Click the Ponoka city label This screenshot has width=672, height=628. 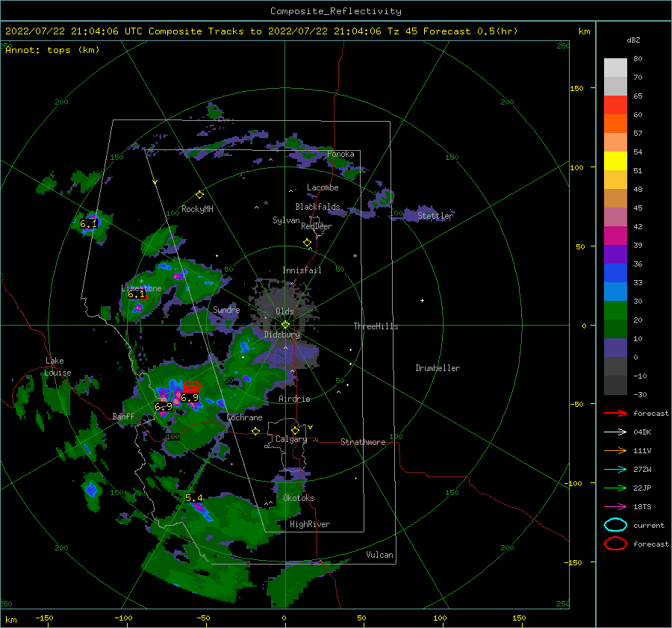[340, 154]
